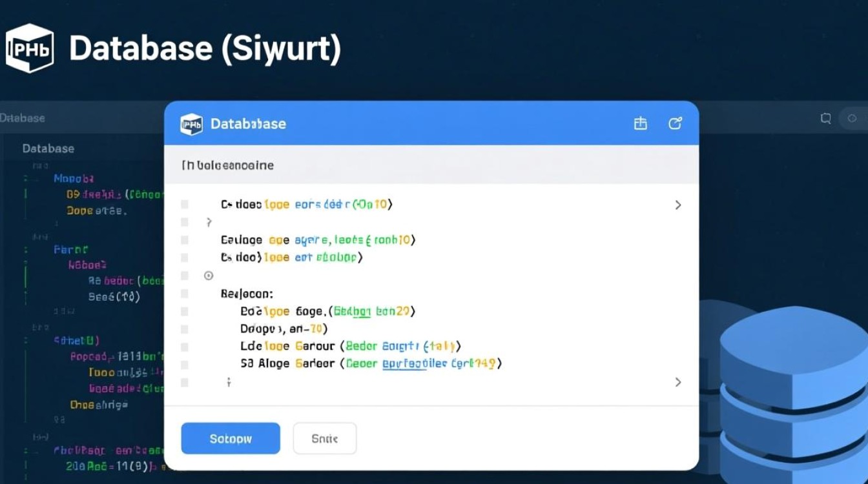Click the search icon in the background toolbar
The image size is (868, 484).
pyautogui.click(x=825, y=118)
